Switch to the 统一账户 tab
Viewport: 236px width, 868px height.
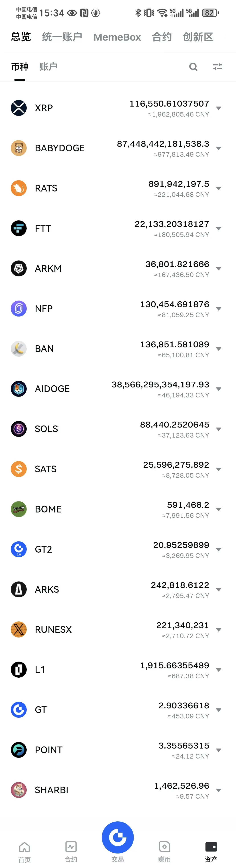(x=62, y=37)
